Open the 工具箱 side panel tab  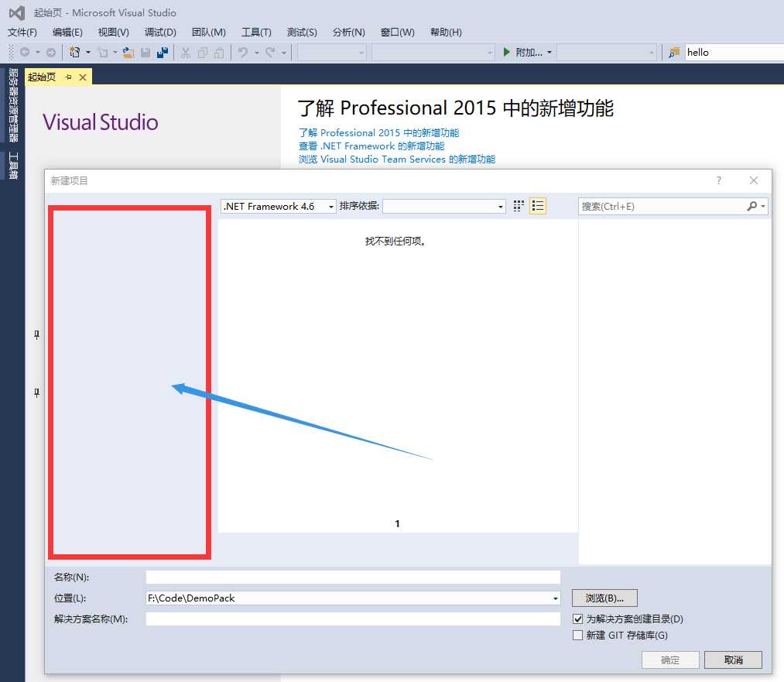point(13,165)
